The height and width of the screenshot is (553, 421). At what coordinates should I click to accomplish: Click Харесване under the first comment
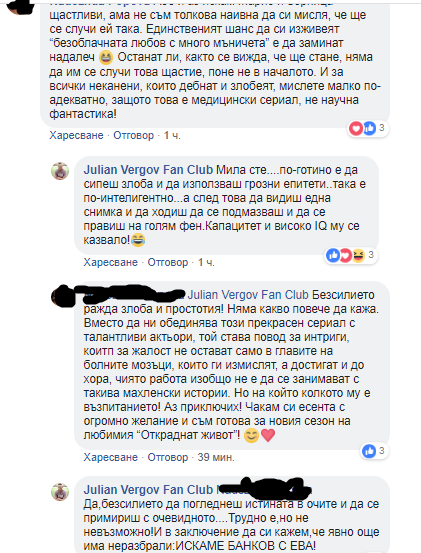pos(76,135)
